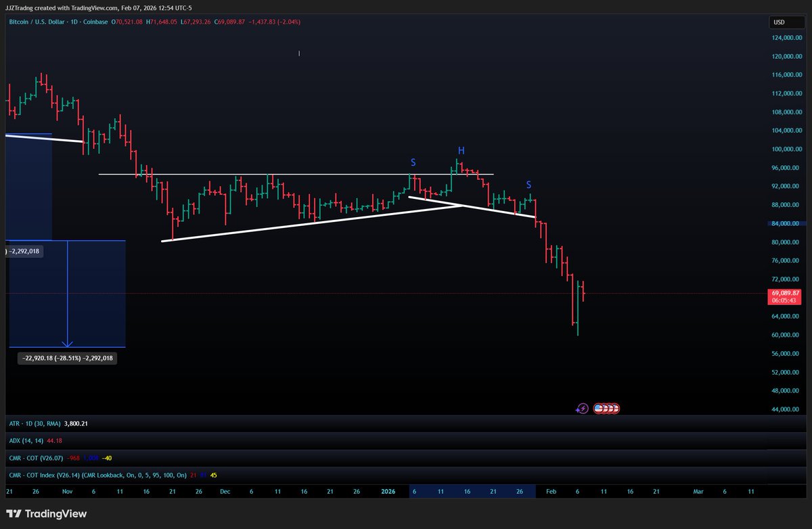Select the descending white neckline under the H label

coord(472,207)
